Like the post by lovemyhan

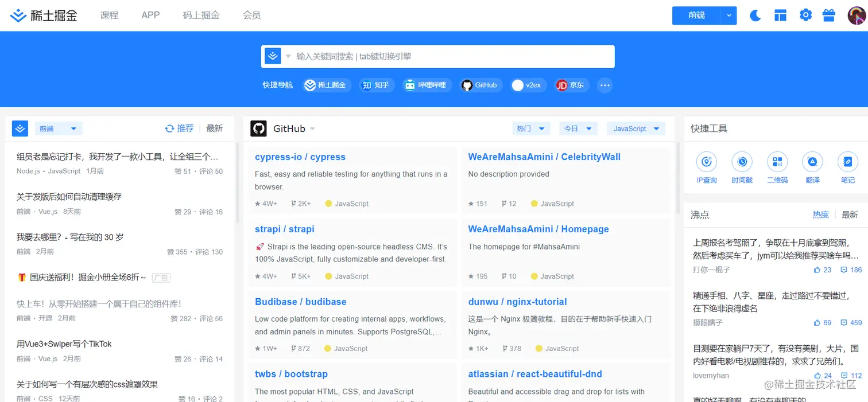tap(823, 376)
